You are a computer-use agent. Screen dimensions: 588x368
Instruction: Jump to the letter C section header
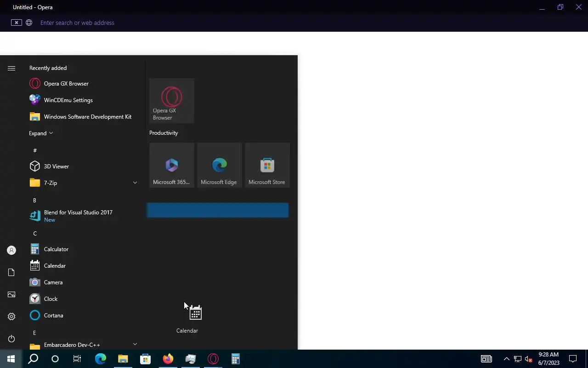click(x=35, y=234)
